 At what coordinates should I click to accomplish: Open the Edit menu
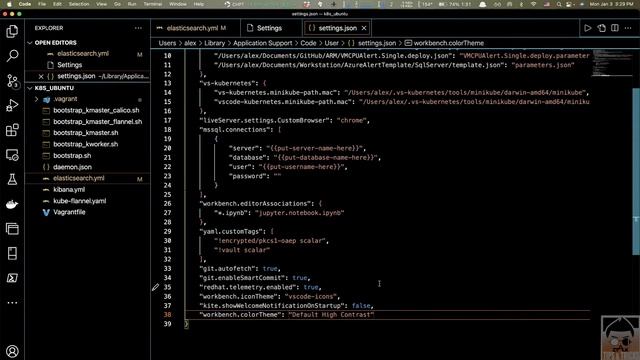[57, 4]
